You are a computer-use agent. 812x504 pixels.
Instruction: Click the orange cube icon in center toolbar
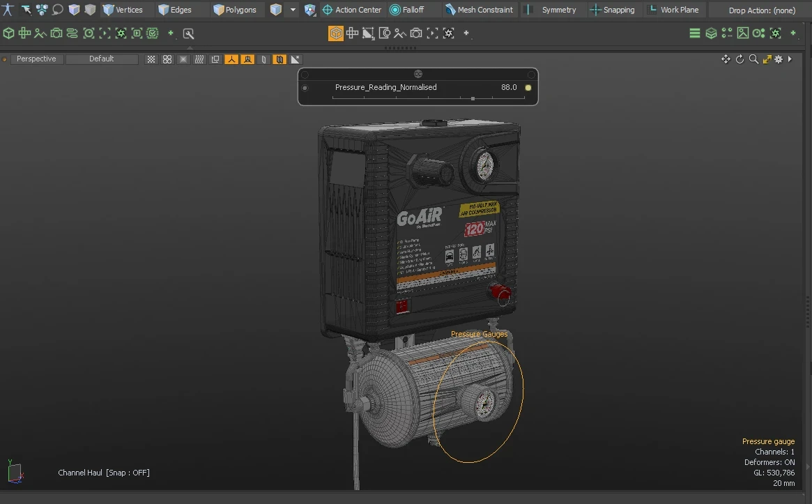(336, 33)
